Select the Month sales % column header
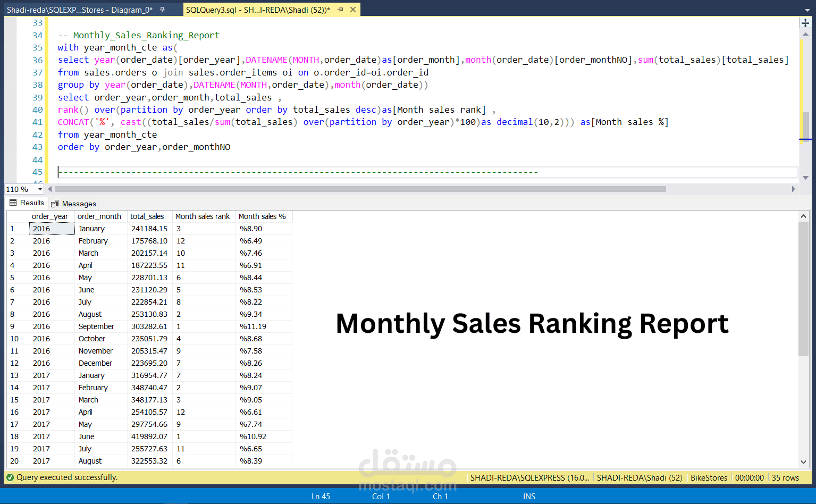The height and width of the screenshot is (504, 816). pos(264,216)
